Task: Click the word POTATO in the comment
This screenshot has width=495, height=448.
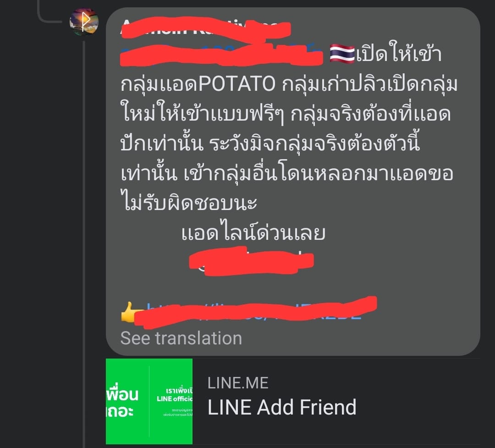Action: click(237, 84)
